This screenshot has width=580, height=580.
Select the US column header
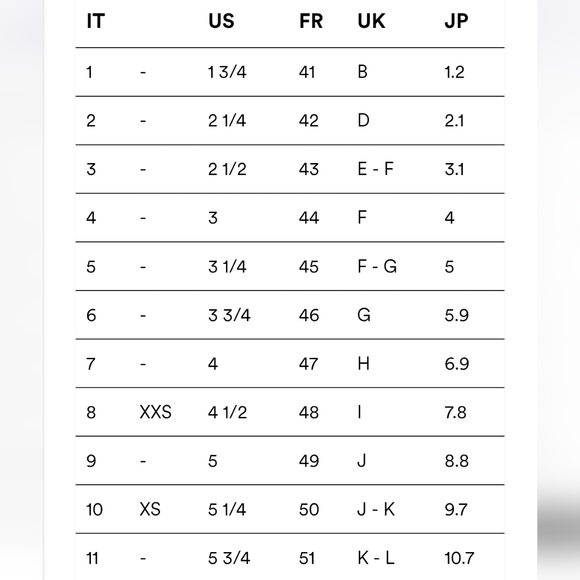coord(221,21)
